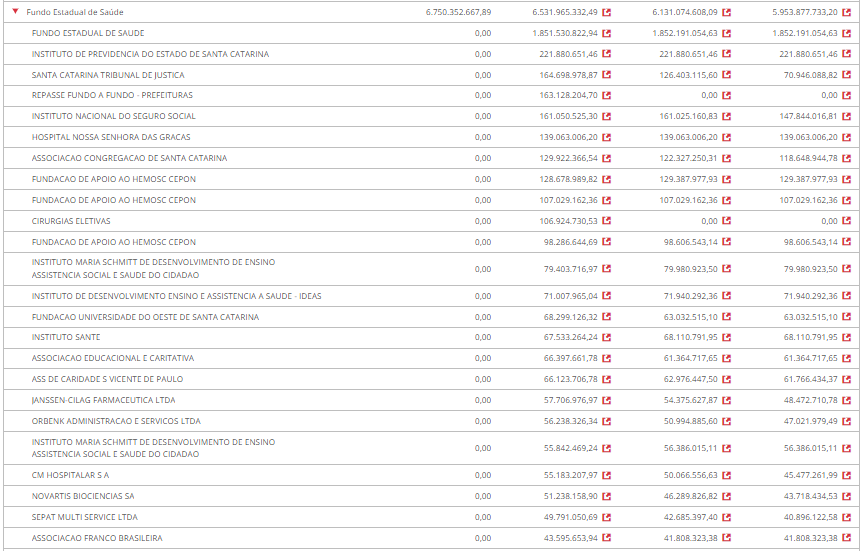
Task: Select the Sepat Multi Service Ltda row
Action: (x=85, y=517)
